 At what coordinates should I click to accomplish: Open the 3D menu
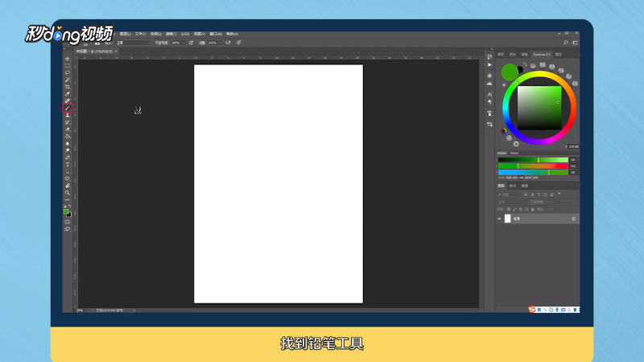(x=185, y=34)
